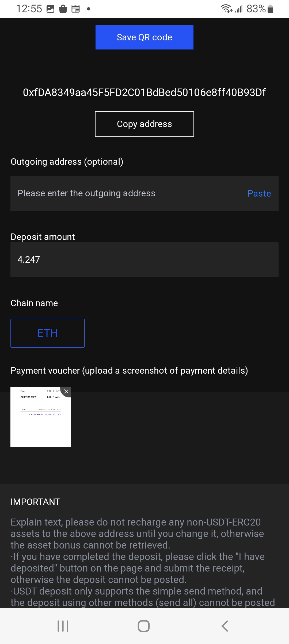Tap the mobile signal strength icon
The width and height of the screenshot is (289, 644).
[x=239, y=9]
